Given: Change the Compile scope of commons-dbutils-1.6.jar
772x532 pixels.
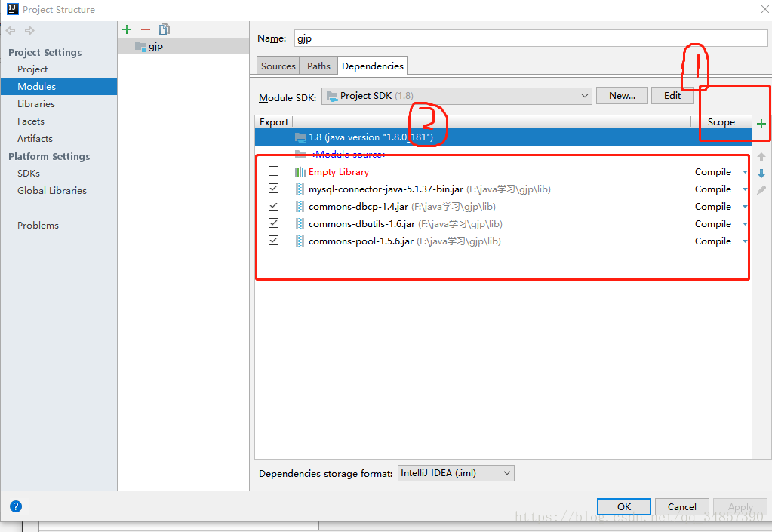Looking at the screenshot, I should [721, 224].
